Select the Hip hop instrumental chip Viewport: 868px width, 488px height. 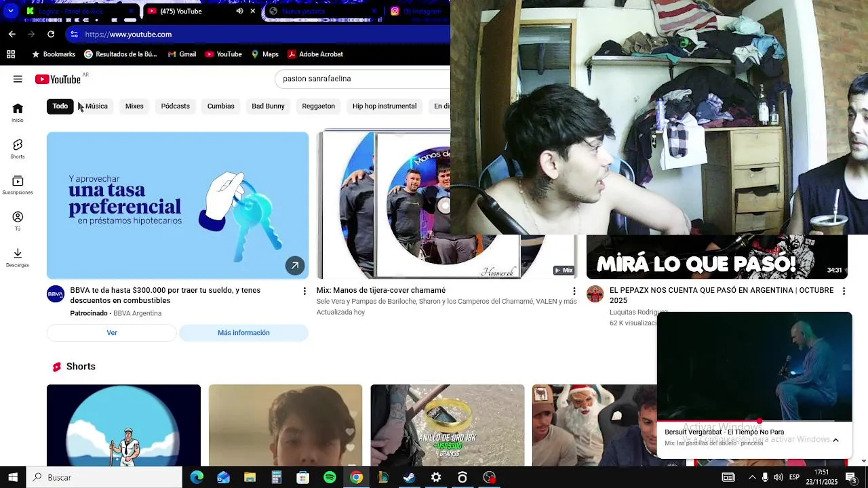click(x=384, y=106)
